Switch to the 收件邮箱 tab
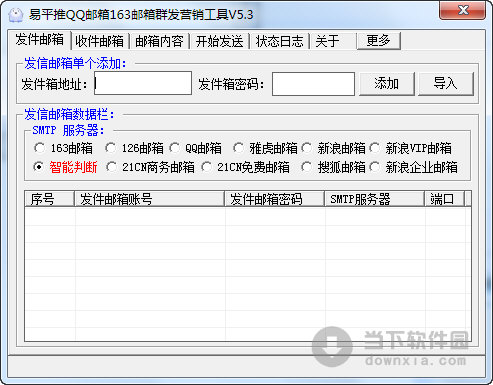This screenshot has height=385, width=493. (99, 41)
